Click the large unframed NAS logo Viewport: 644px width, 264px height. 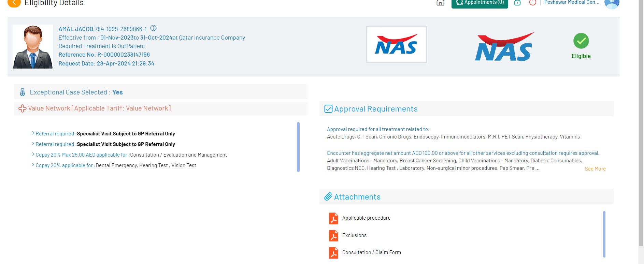504,47
